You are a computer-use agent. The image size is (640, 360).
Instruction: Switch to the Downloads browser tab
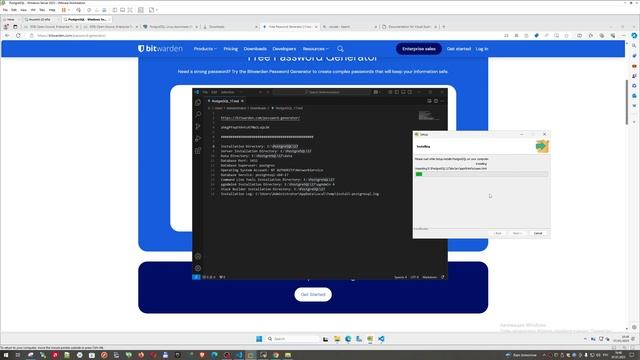point(231,27)
